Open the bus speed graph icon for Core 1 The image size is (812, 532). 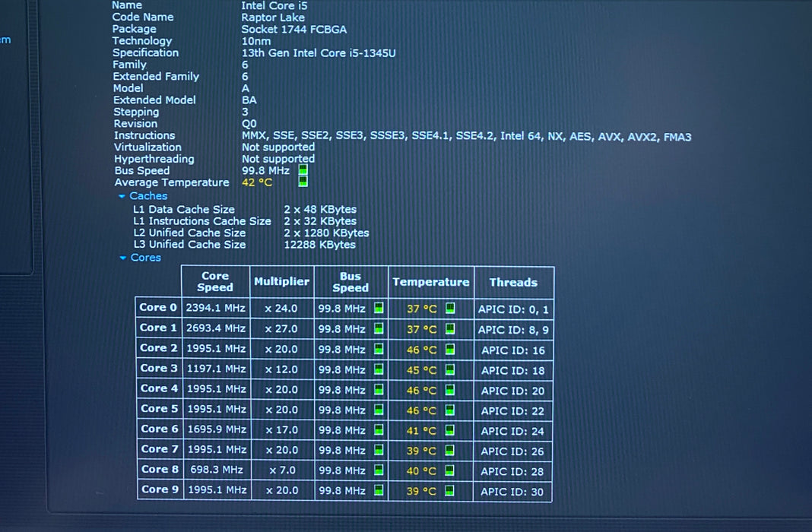tap(379, 328)
